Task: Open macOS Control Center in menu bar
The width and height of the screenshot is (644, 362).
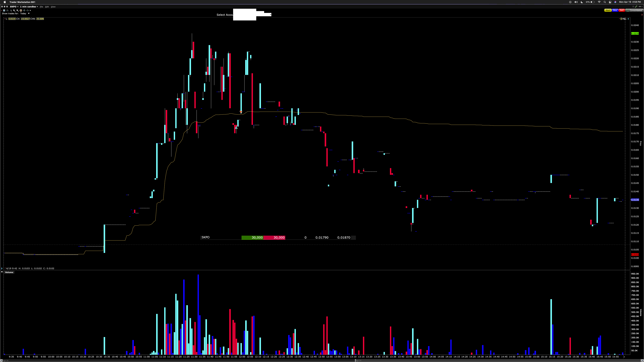Action: point(610,2)
